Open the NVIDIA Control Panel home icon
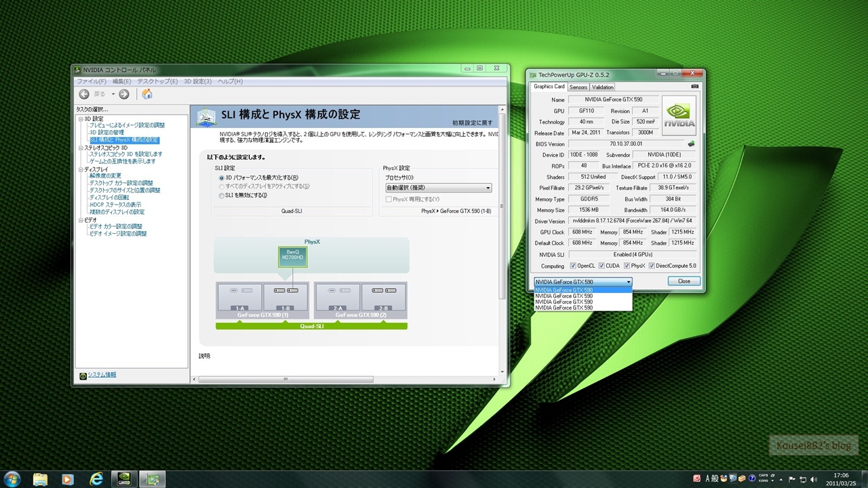The width and height of the screenshot is (868, 488). click(146, 94)
